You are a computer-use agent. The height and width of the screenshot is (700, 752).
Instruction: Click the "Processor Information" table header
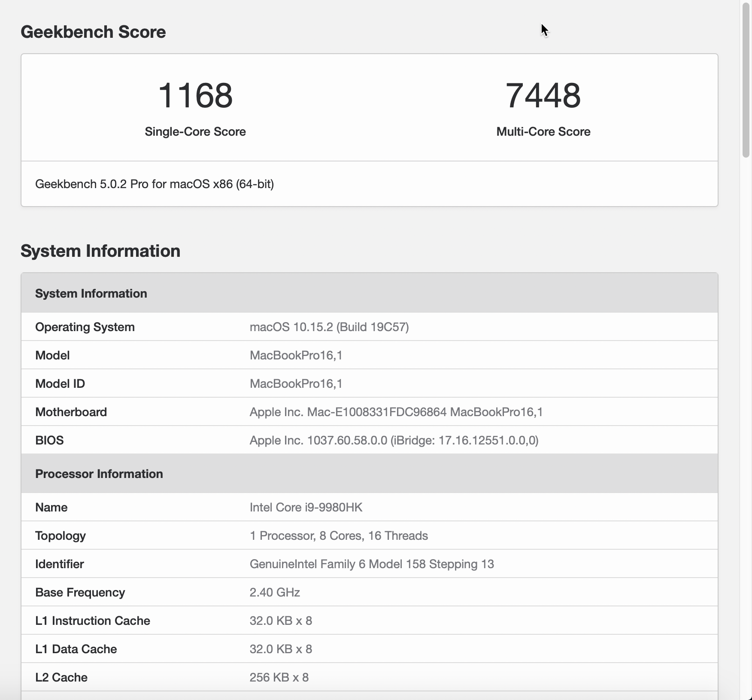[x=370, y=473]
